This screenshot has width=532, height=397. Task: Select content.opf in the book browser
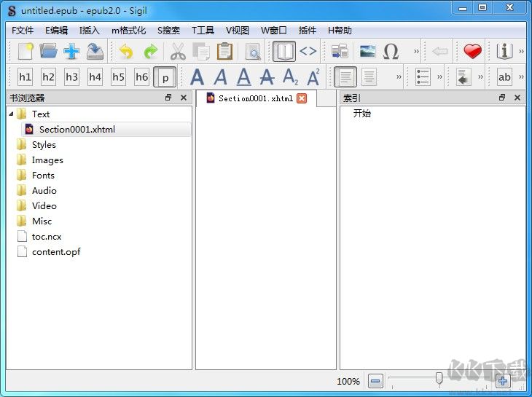[x=56, y=252]
